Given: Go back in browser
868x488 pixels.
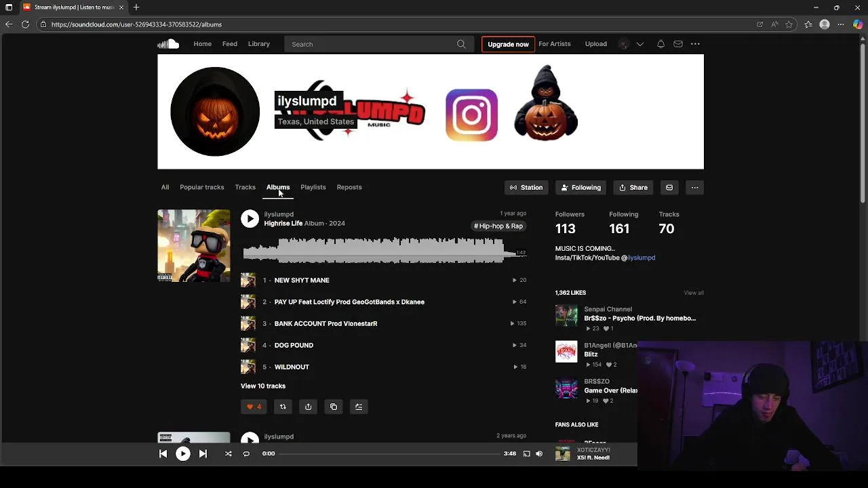Looking at the screenshot, I should point(8,24).
